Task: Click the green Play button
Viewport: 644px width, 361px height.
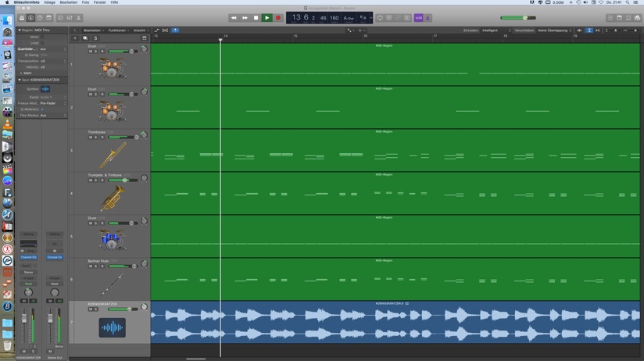Action: pos(267,18)
